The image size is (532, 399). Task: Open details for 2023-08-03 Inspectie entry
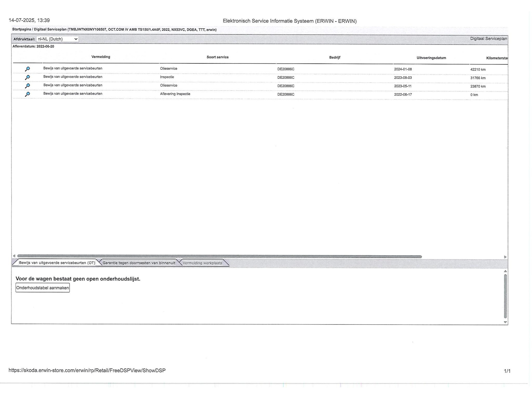(x=27, y=77)
